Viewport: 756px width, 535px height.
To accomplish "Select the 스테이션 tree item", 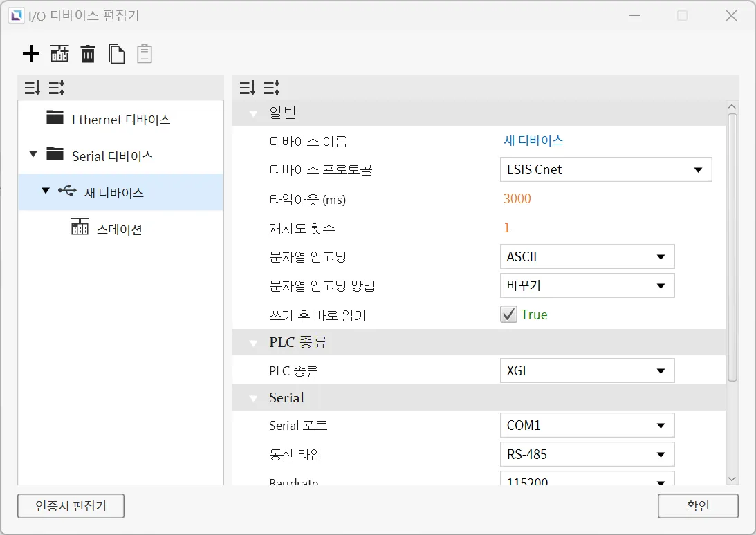I will 119,229.
